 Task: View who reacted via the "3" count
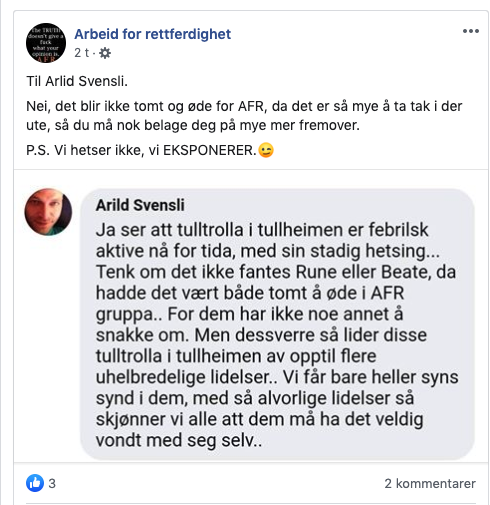coord(52,483)
